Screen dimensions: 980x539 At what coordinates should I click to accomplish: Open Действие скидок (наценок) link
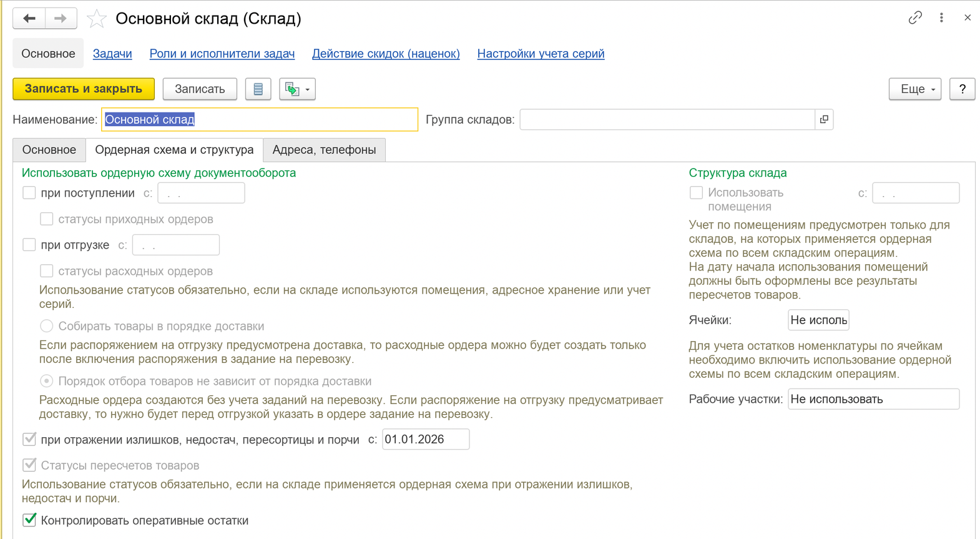(x=386, y=54)
